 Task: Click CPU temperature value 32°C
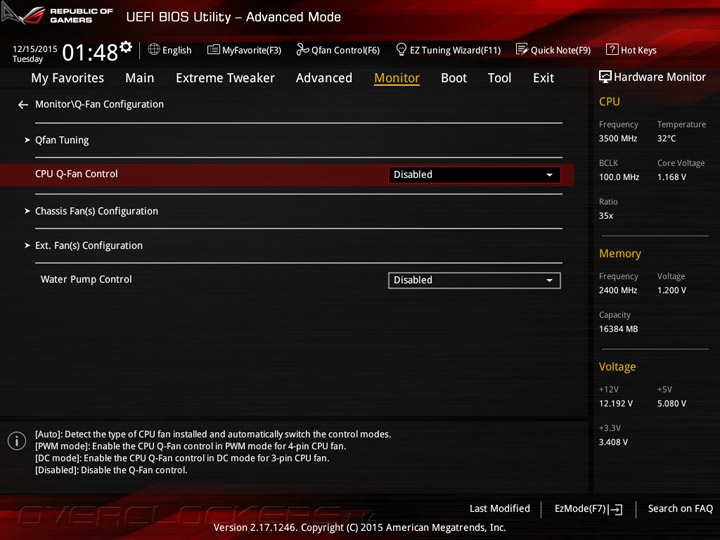point(666,139)
